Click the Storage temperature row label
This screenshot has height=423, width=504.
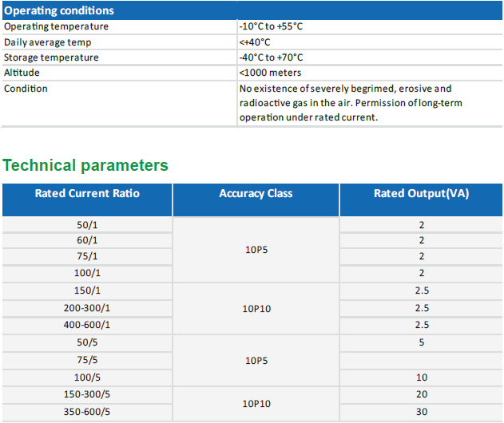(51, 57)
